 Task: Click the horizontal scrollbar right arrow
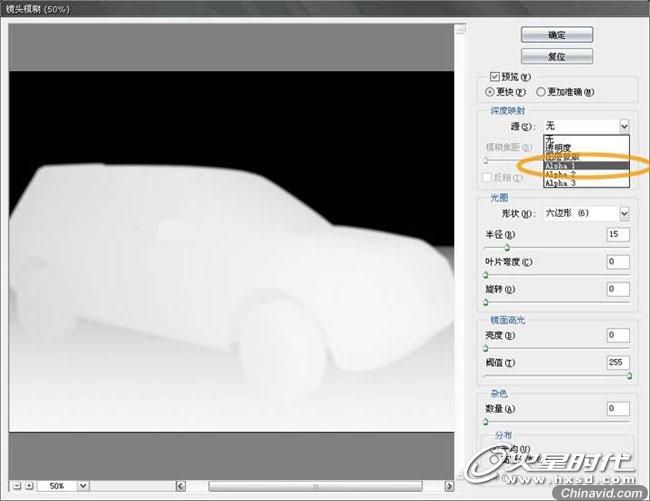449,486
